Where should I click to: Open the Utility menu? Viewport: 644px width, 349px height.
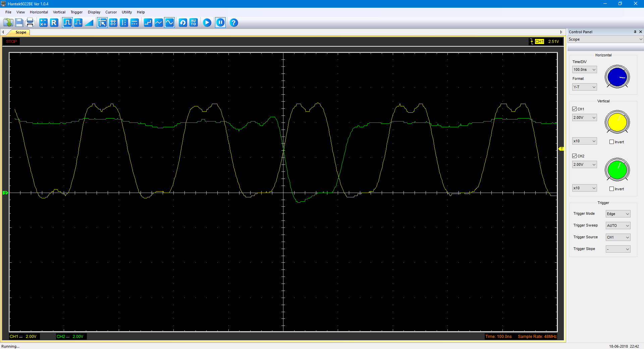click(x=126, y=12)
